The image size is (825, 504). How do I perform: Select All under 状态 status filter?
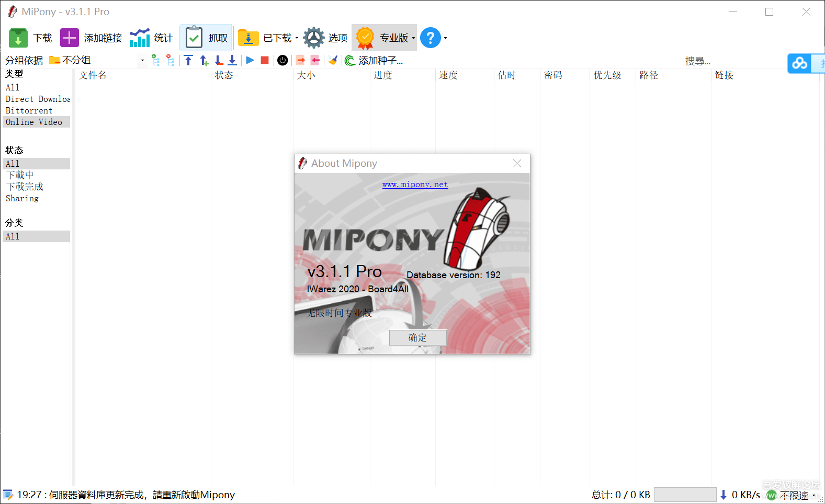[36, 164]
